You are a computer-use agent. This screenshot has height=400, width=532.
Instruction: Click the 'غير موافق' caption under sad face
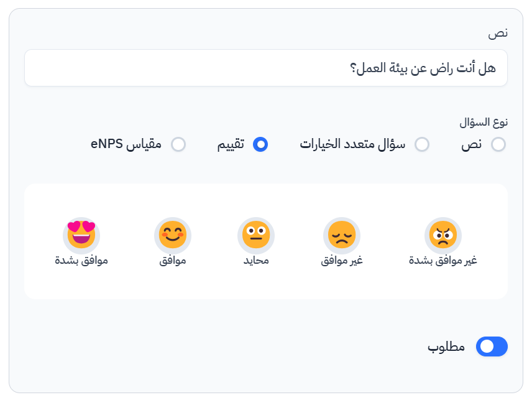[x=342, y=261]
